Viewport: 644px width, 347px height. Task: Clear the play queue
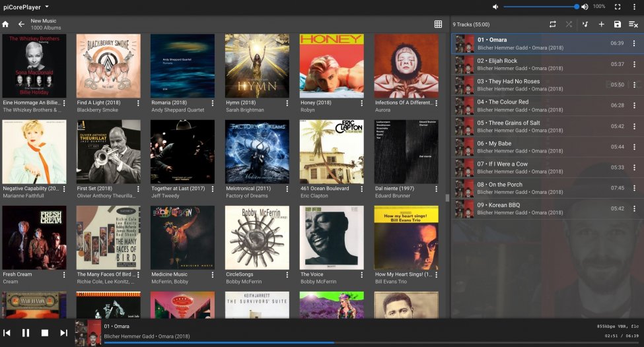pos(633,24)
